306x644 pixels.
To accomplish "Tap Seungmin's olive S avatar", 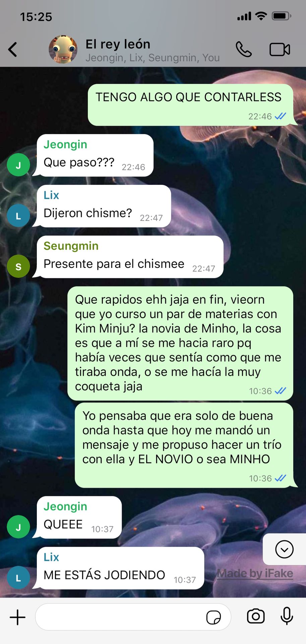I will (x=18, y=266).
